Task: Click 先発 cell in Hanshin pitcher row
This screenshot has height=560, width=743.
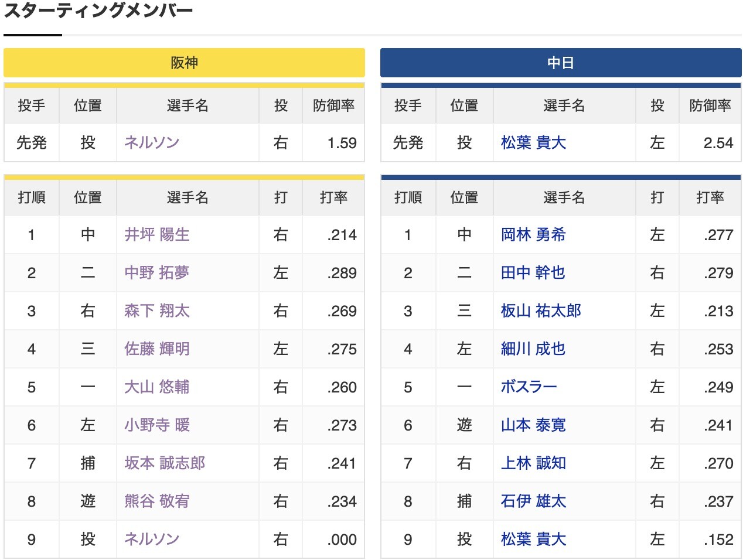Action: pyautogui.click(x=32, y=142)
